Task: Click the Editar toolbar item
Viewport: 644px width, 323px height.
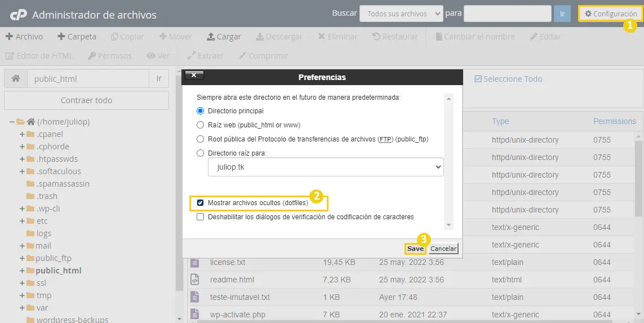Action: 545,37
